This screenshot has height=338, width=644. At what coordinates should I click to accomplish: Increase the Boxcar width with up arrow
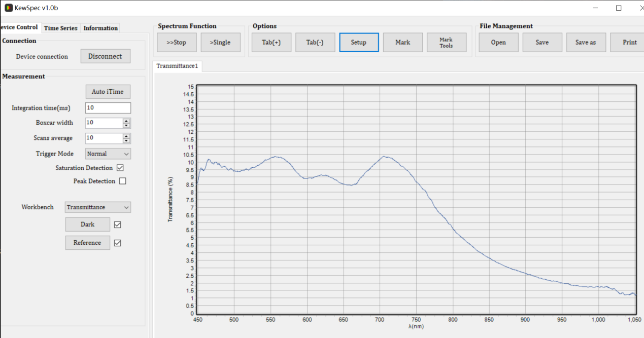tap(126, 121)
